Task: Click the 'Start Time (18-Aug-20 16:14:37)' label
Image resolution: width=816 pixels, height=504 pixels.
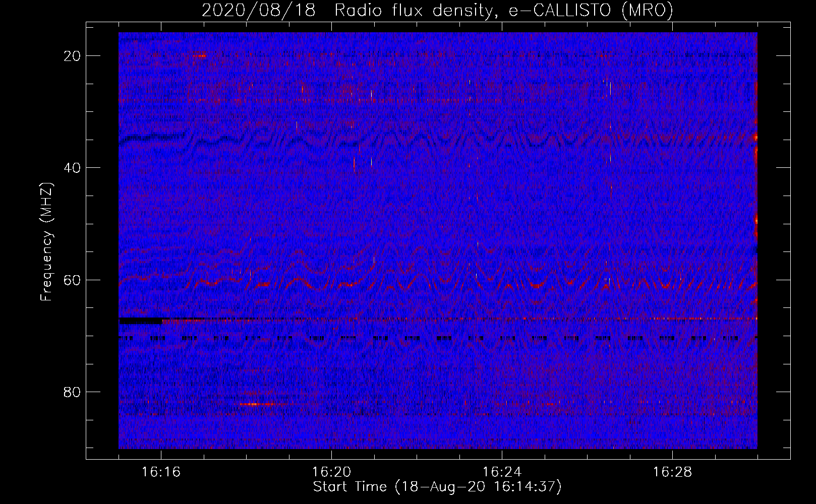Action: pyautogui.click(x=437, y=487)
